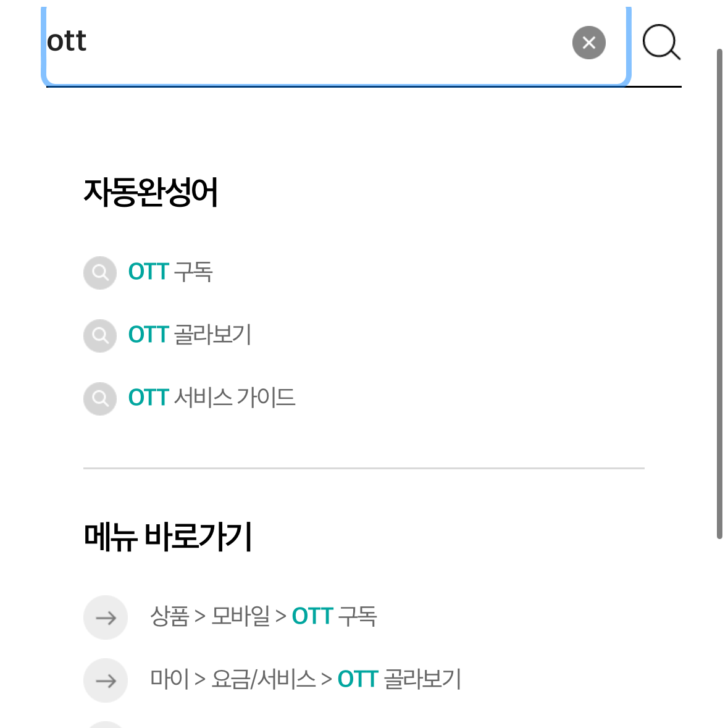Screen dimensions: 728x728
Task: Tap arrow icon next to 마이 > 요금/서비스 shortcut
Action: [x=105, y=680]
